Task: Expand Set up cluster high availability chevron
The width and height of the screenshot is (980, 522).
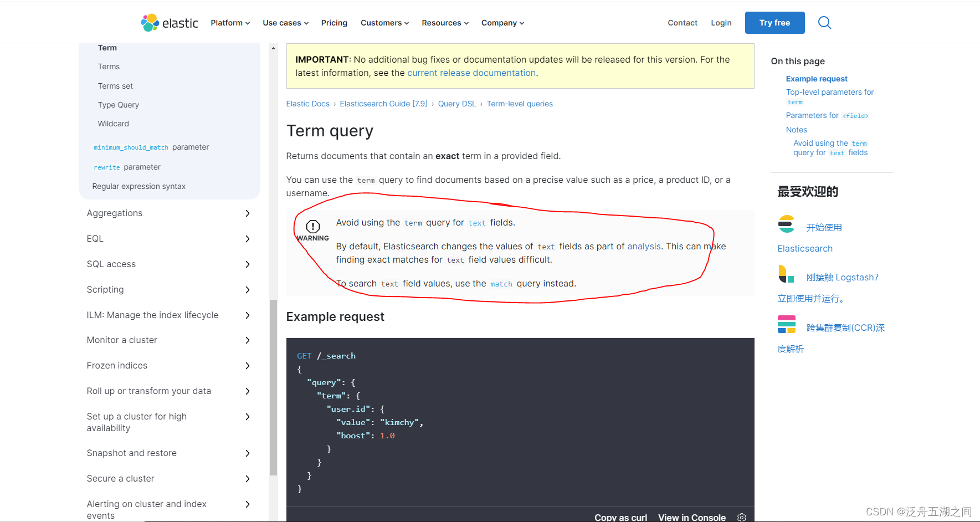Action: [248, 417]
